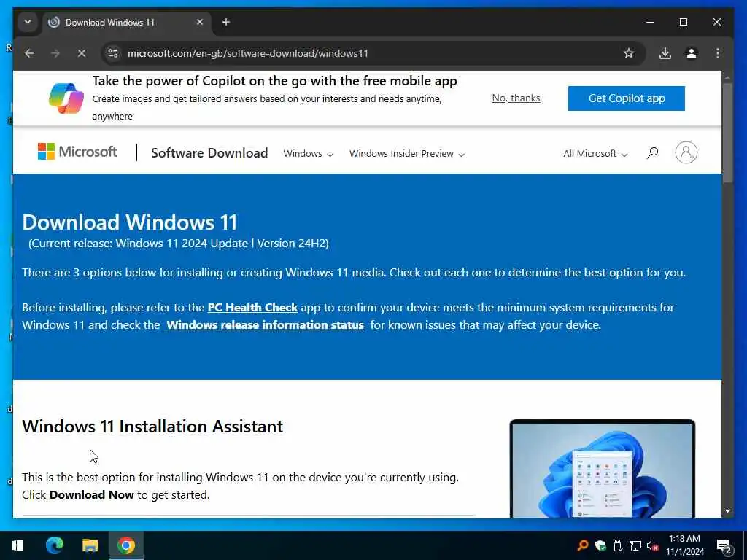
Task: Click the Microsoft logo
Action: click(x=77, y=152)
